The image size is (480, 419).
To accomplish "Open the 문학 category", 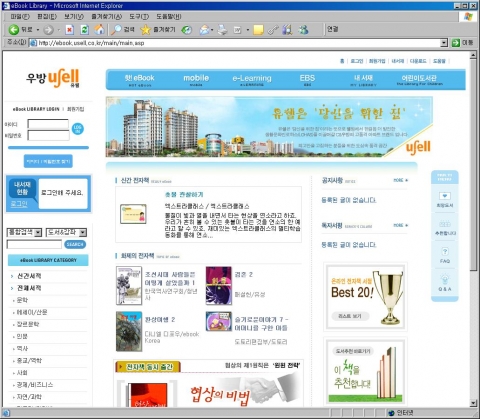I will tap(22, 300).
